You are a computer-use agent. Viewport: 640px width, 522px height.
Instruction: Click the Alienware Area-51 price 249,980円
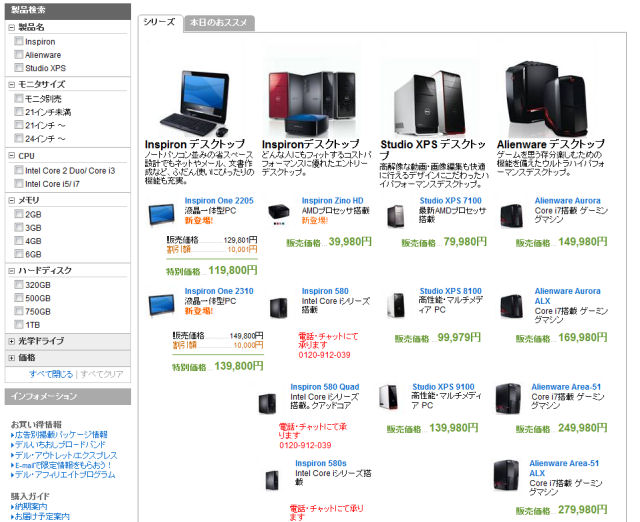click(x=582, y=428)
